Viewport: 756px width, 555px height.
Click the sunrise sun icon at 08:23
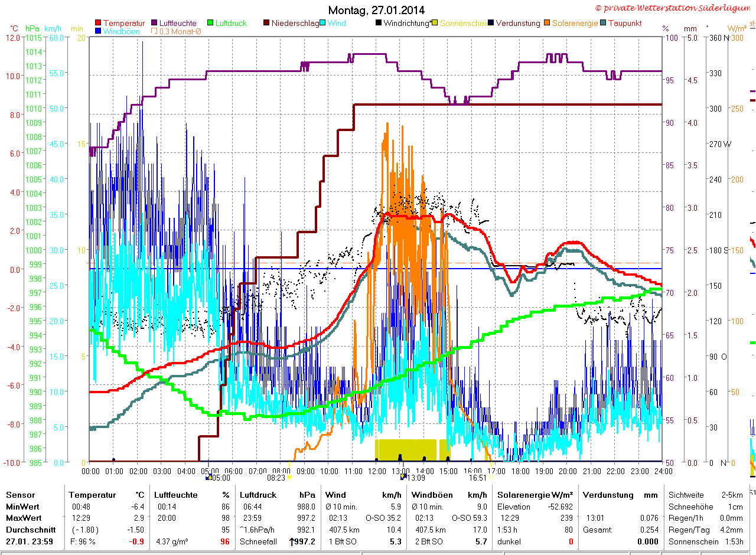289,478
